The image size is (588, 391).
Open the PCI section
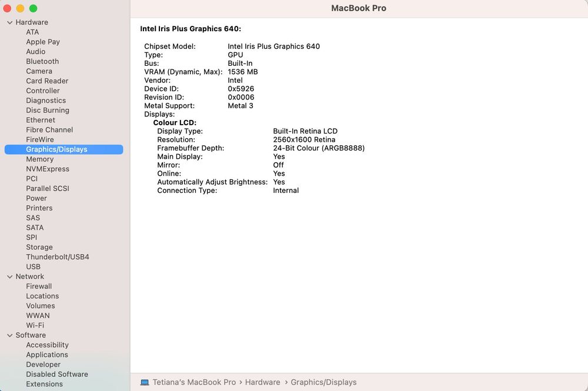(x=32, y=179)
